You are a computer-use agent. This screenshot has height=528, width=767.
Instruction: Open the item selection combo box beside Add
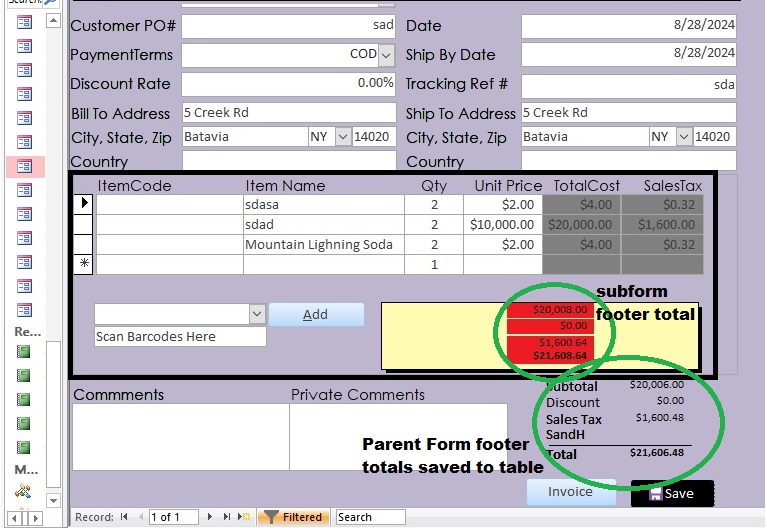257,314
